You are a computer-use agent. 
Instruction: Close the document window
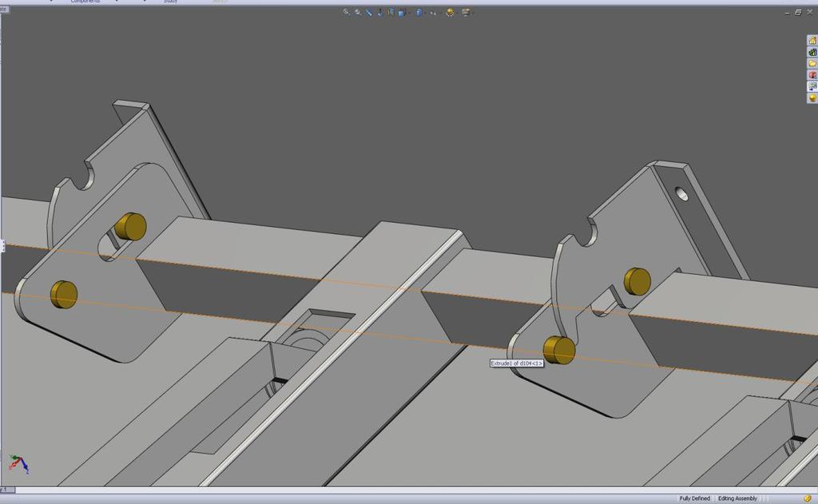(810, 13)
